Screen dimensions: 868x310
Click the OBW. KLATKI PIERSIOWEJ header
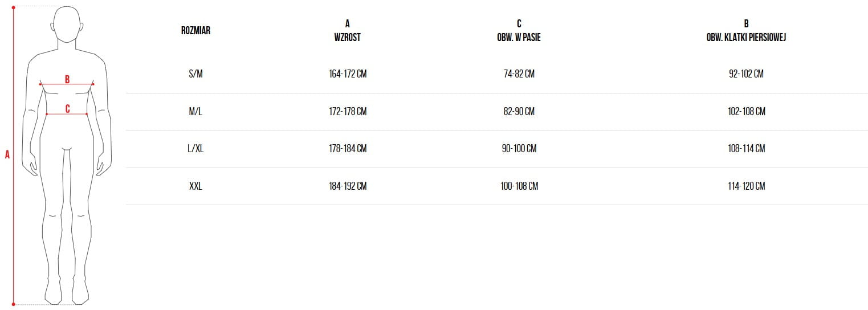[746, 38]
